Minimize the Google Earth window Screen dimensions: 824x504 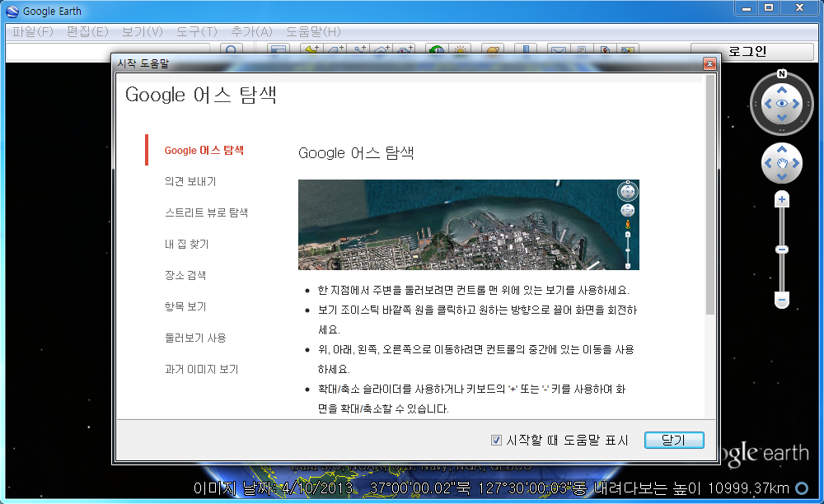coord(747,8)
